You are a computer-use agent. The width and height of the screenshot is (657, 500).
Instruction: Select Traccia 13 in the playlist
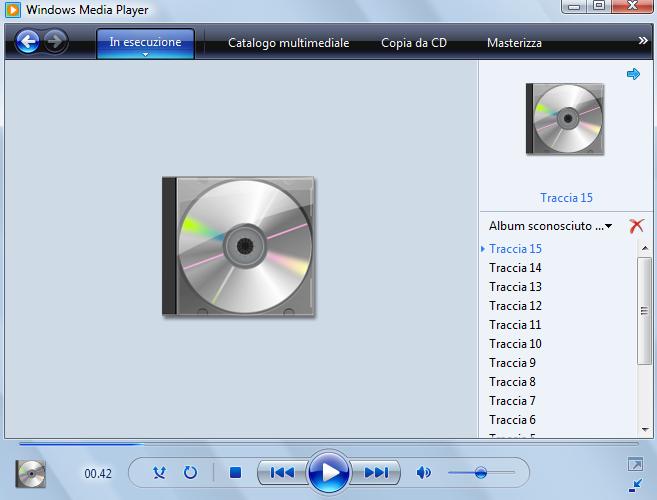tap(515, 287)
